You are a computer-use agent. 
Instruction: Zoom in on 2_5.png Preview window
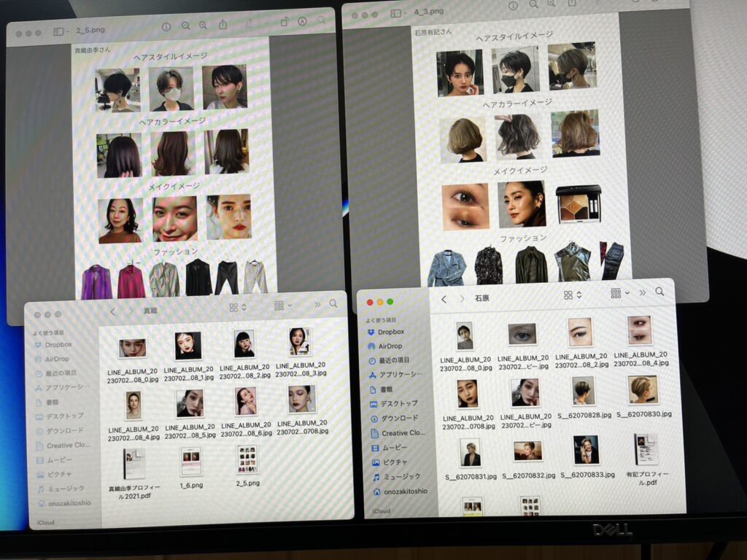(204, 26)
